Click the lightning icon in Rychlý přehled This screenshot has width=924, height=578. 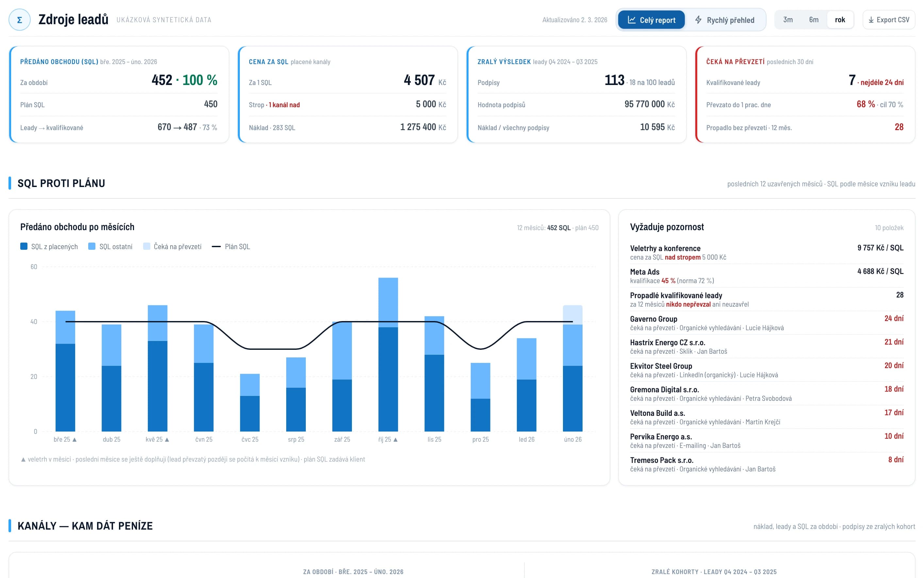(x=698, y=20)
